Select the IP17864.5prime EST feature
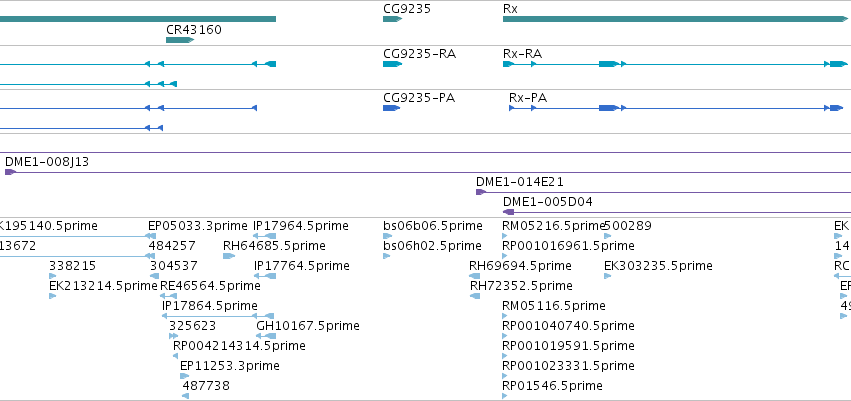Viewport: 851px width, 401px height. pos(218,316)
